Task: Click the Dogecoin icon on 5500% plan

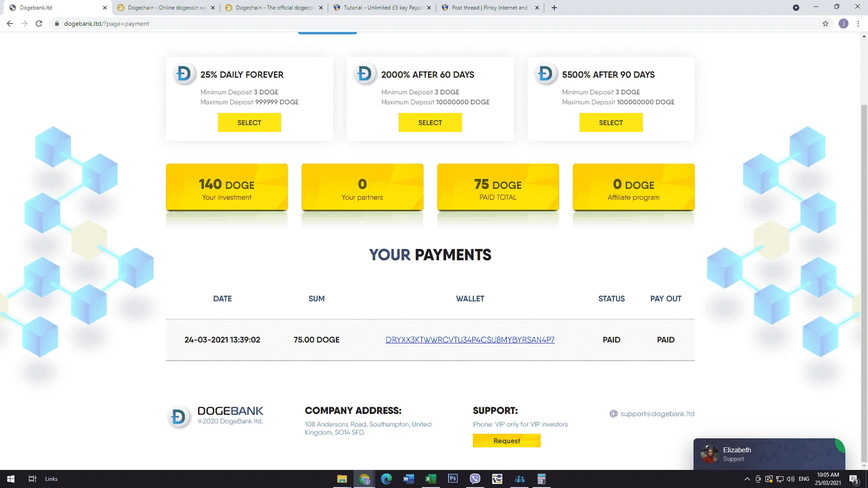Action: click(546, 73)
